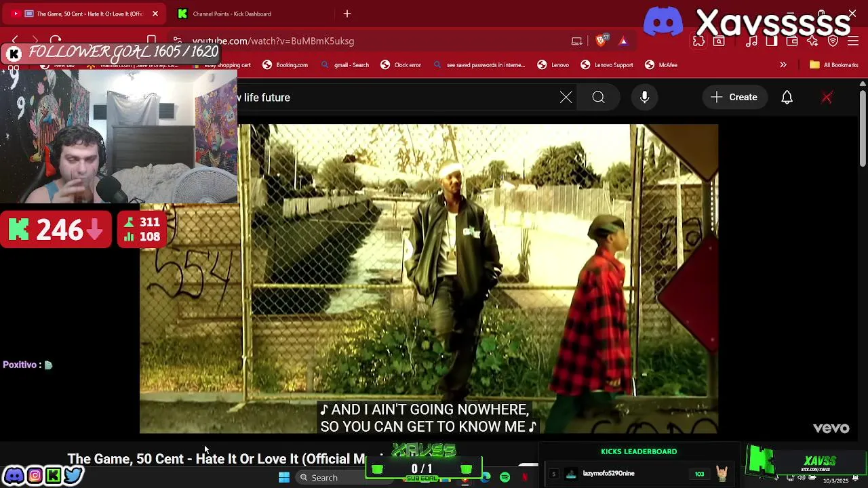The image size is (868, 488).
Task: Open the Extensions puzzle piece icon
Action: tap(698, 41)
